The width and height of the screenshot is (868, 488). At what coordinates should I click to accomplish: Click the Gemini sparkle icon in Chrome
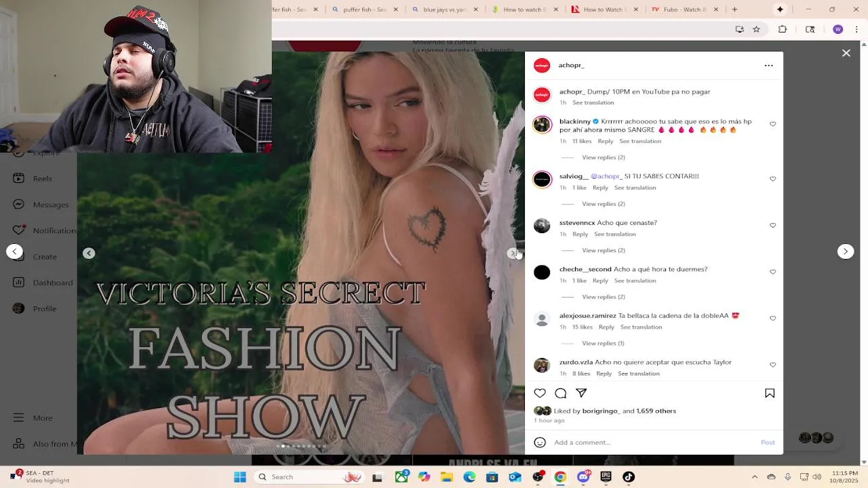pyautogui.click(x=780, y=9)
